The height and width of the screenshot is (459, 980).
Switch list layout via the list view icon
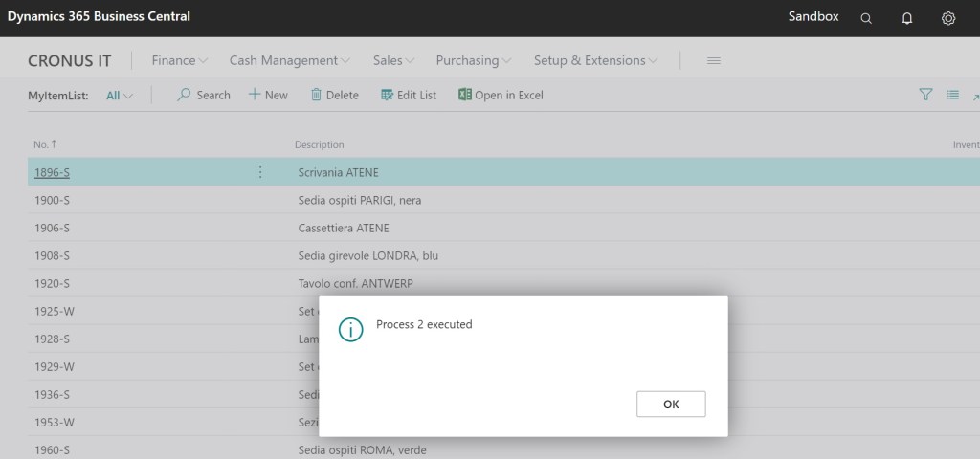(952, 95)
